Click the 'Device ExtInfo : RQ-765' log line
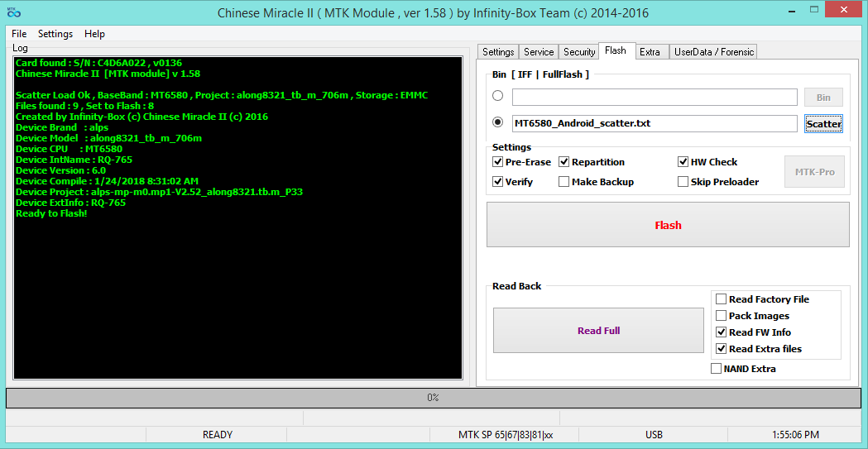Image resolution: width=868 pixels, height=449 pixels. pyautogui.click(x=70, y=203)
